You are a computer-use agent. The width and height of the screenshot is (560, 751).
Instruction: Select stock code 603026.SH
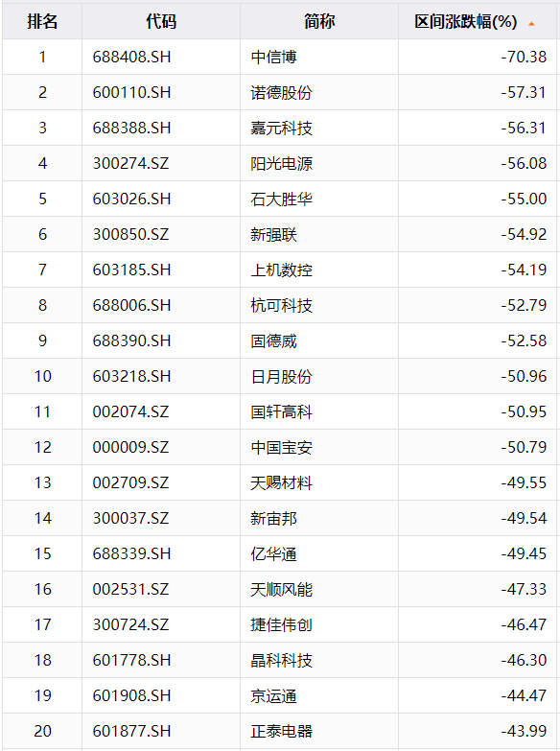click(x=131, y=199)
